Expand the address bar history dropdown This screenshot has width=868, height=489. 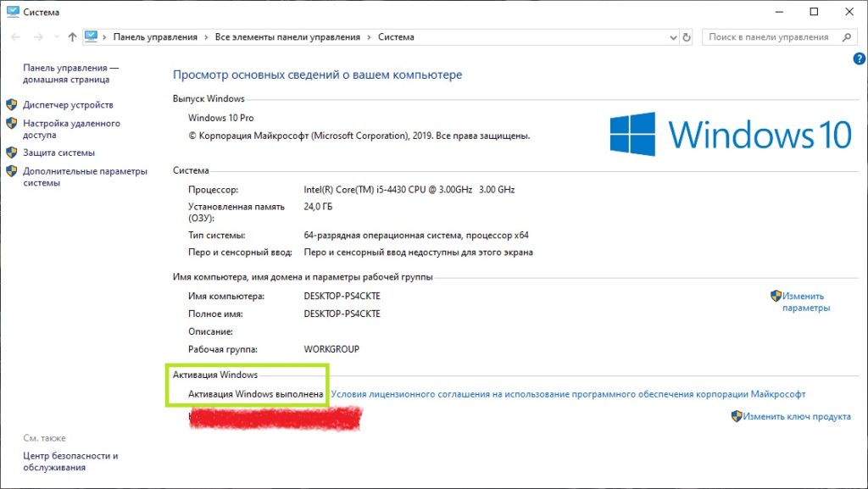point(673,37)
